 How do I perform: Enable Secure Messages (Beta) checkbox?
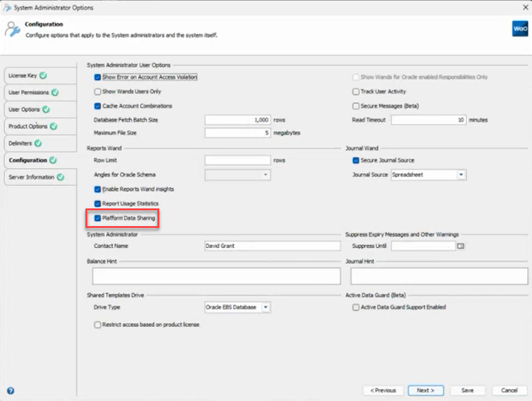click(x=356, y=106)
